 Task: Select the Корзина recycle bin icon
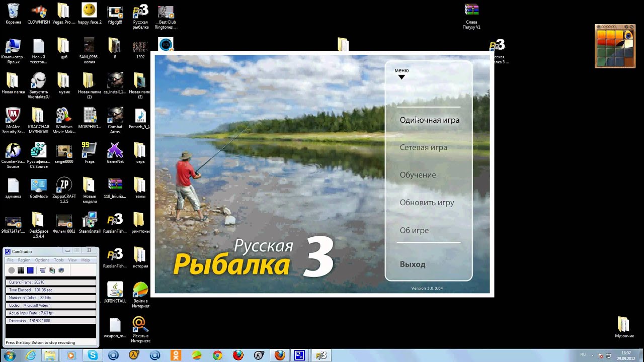pos(13,15)
